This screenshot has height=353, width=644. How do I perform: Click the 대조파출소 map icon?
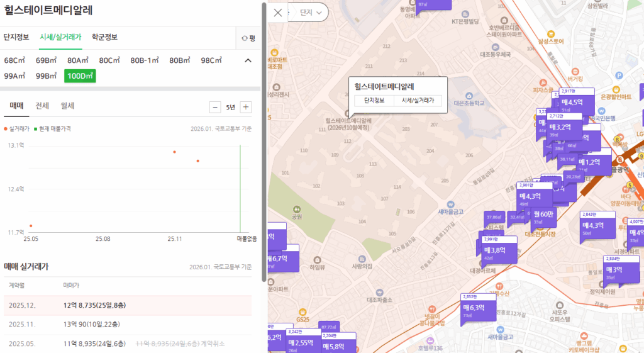pos(379,293)
